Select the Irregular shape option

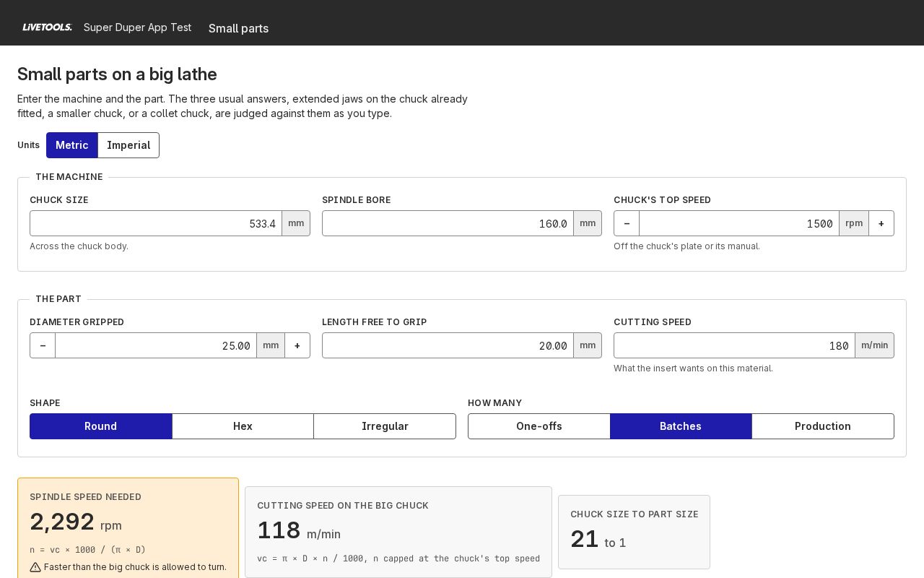point(385,426)
